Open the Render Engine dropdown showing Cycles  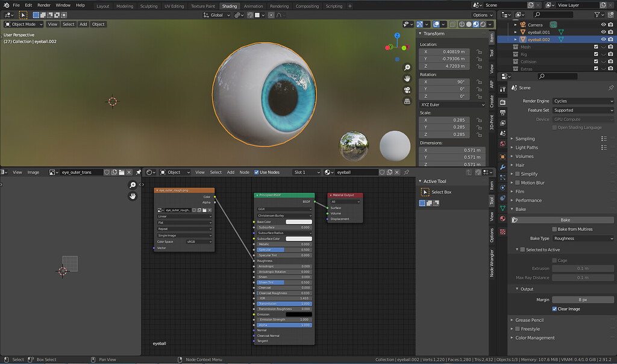(x=583, y=101)
